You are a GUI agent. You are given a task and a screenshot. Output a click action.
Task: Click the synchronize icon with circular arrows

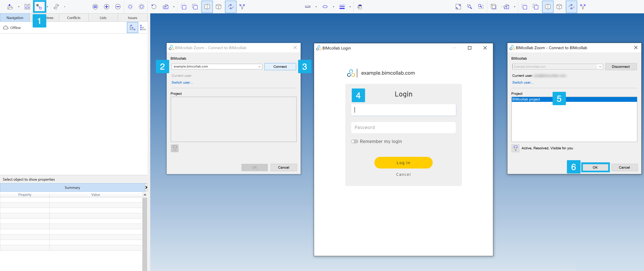(56, 7)
